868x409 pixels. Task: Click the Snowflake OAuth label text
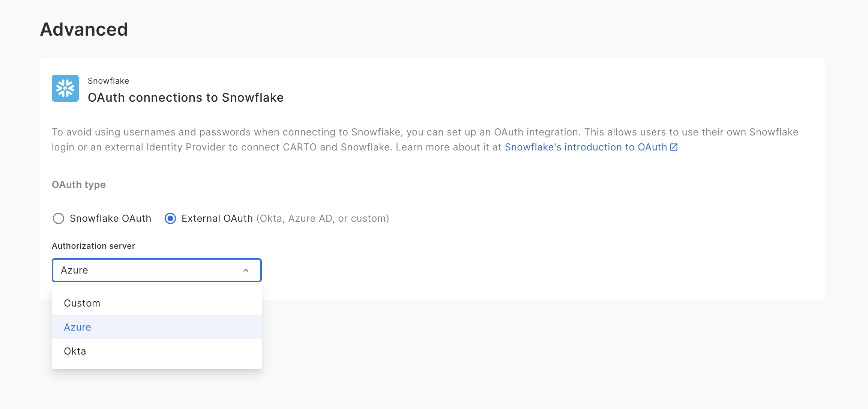[x=110, y=218]
